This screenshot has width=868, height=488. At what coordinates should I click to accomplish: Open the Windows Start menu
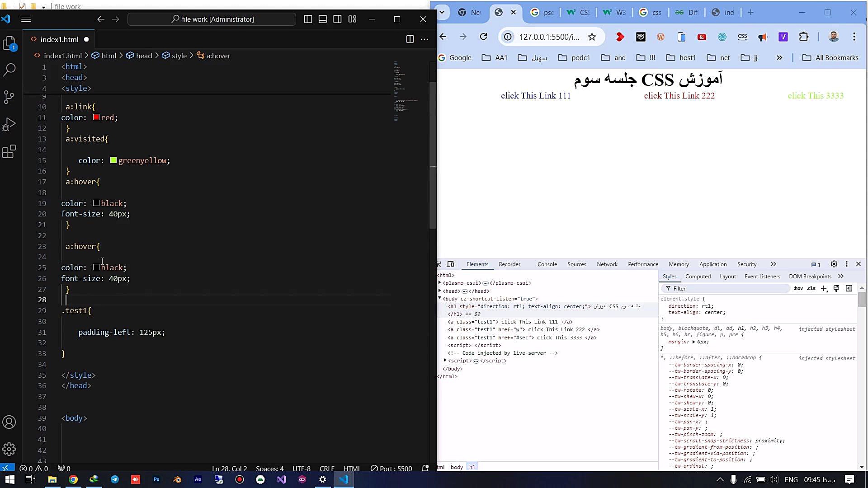pyautogui.click(x=9, y=479)
